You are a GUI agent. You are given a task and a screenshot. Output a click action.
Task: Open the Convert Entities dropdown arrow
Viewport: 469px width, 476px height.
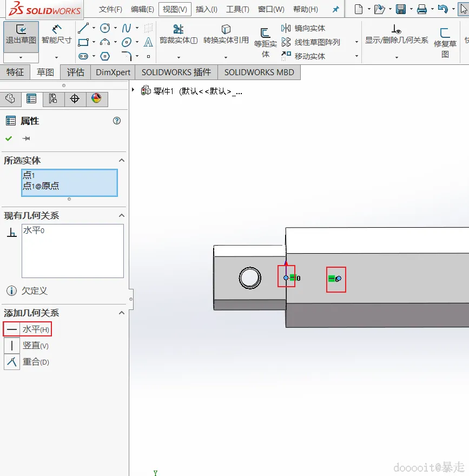point(226,57)
